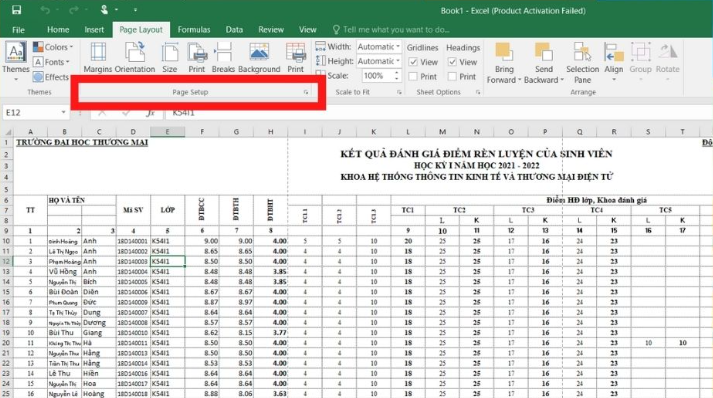Image resolution: width=713 pixels, height=398 pixels.
Task: Open the Print Area menu
Action: point(196,58)
